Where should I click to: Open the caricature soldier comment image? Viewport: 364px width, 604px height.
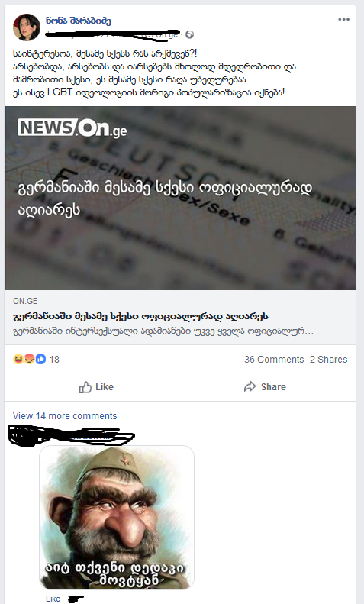pyautogui.click(x=117, y=517)
